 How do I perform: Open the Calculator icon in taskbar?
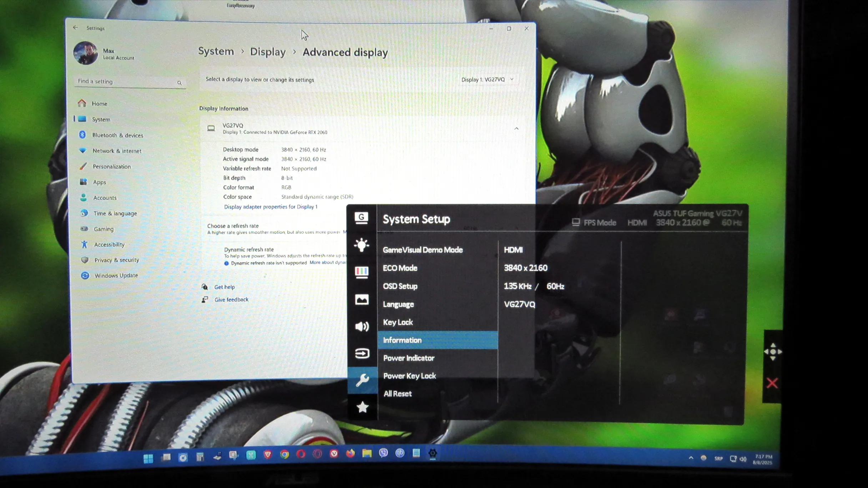coord(200,457)
